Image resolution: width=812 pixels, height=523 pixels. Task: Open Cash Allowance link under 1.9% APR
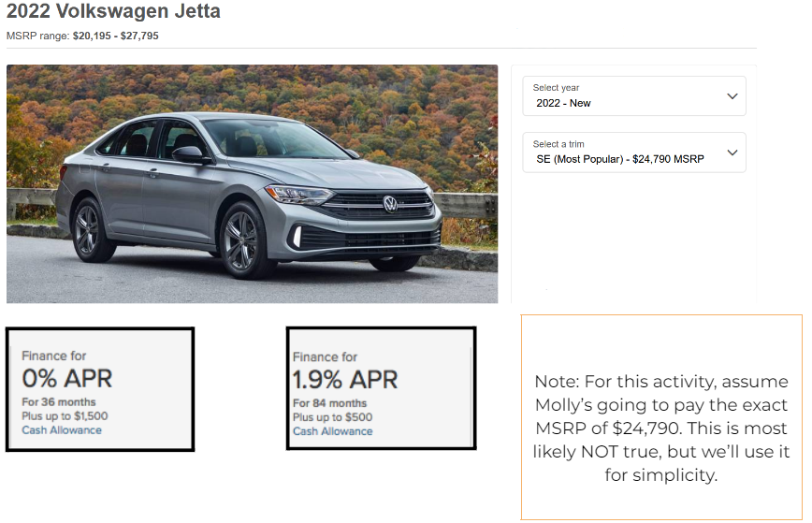pyautogui.click(x=332, y=431)
